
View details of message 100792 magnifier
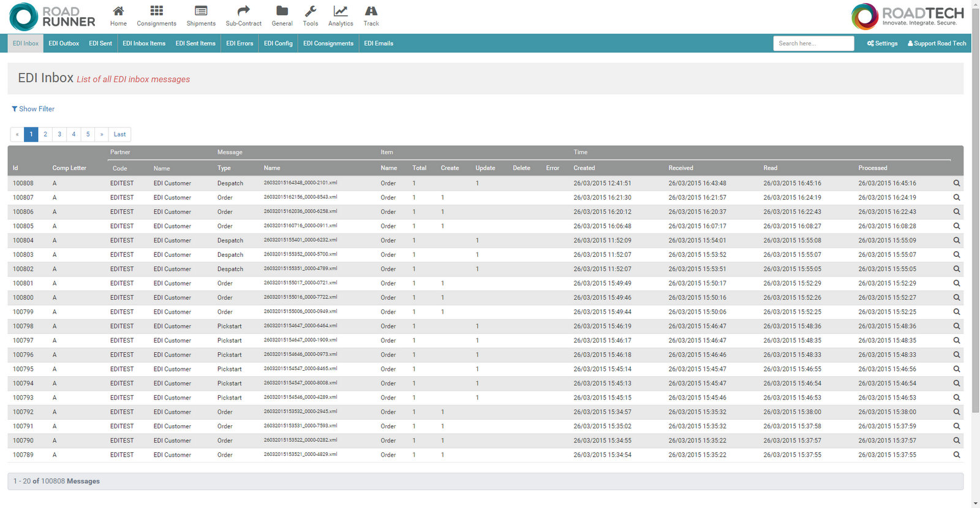pyautogui.click(x=956, y=412)
